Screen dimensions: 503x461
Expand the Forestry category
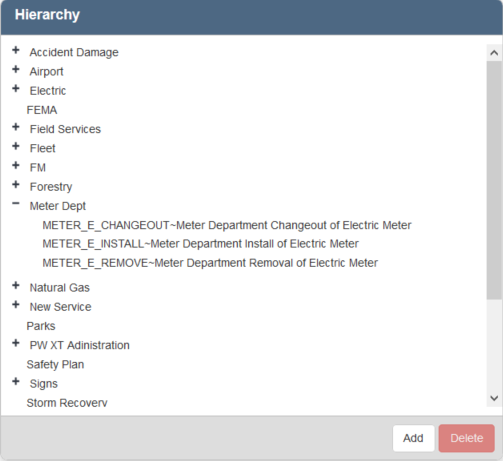16,185
